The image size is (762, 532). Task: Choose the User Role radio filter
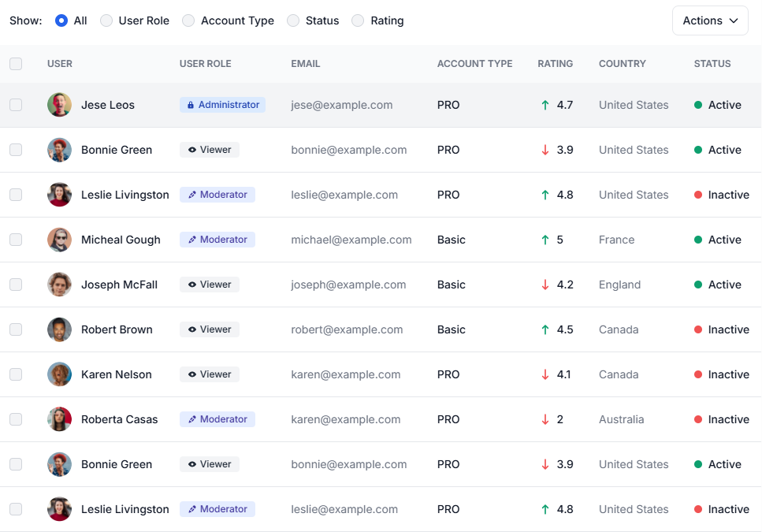tap(106, 20)
